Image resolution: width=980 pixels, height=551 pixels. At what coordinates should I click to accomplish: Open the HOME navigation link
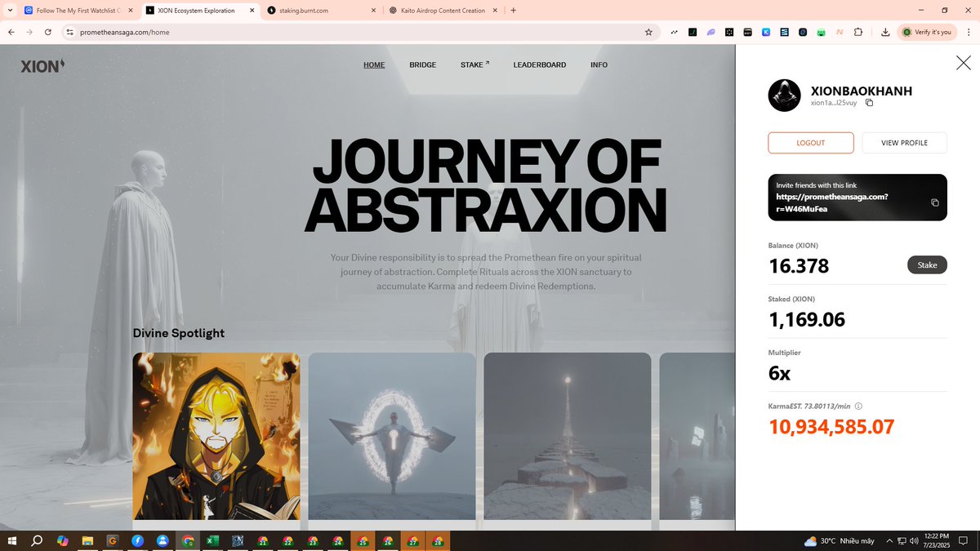pos(374,65)
